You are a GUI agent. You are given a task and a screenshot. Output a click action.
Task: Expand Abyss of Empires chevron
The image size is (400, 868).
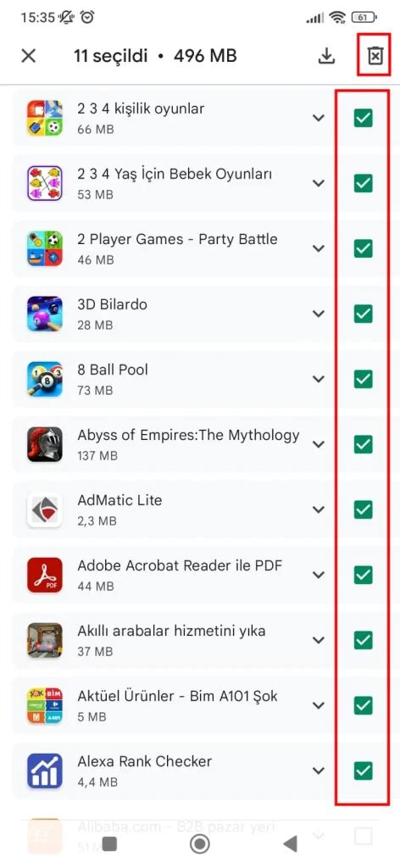318,444
